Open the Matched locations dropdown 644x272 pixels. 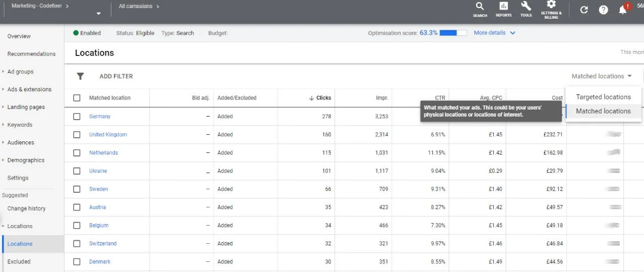click(x=601, y=76)
